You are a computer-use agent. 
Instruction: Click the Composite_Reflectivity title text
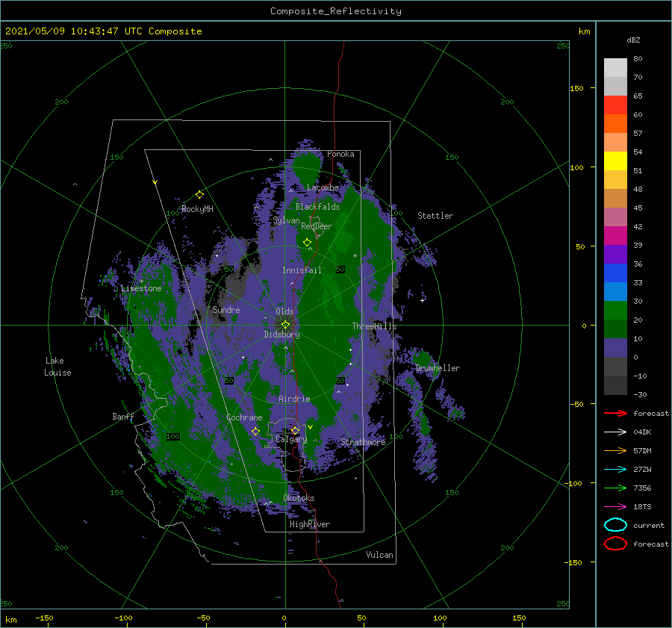pos(336,11)
